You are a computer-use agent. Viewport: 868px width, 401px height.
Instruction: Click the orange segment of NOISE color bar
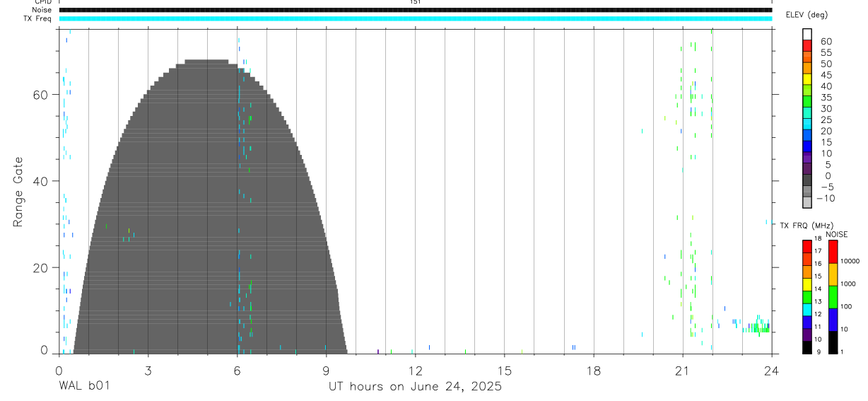(x=833, y=274)
